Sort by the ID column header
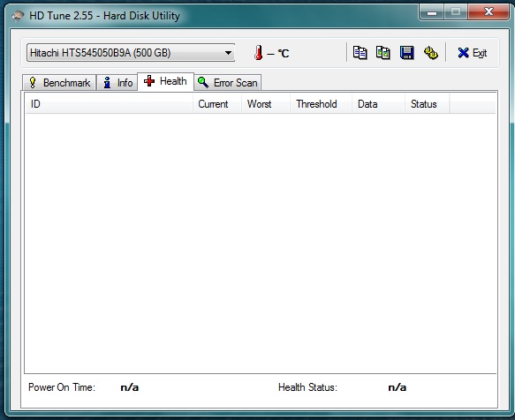 point(109,104)
